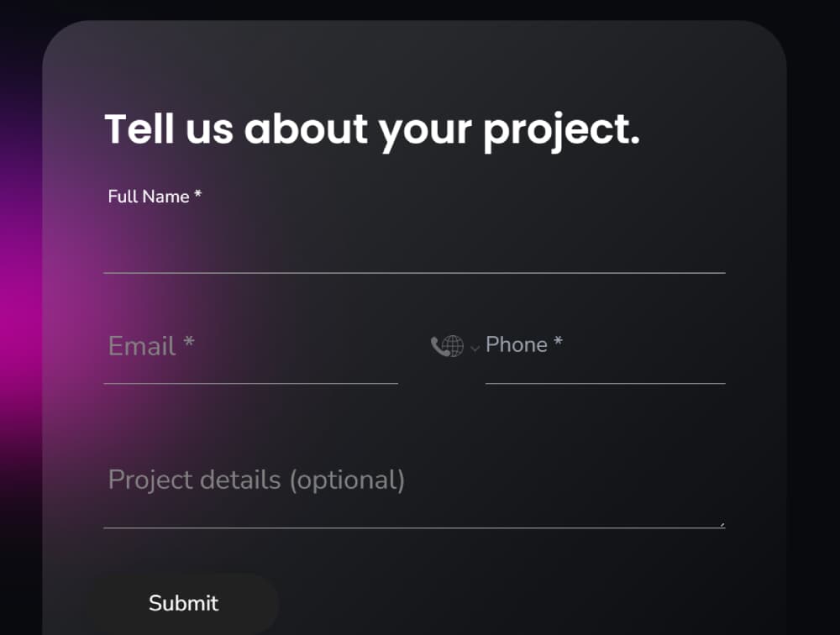840x635 pixels.
Task: Click the word "Submit" on the button
Action: pyautogui.click(x=184, y=603)
